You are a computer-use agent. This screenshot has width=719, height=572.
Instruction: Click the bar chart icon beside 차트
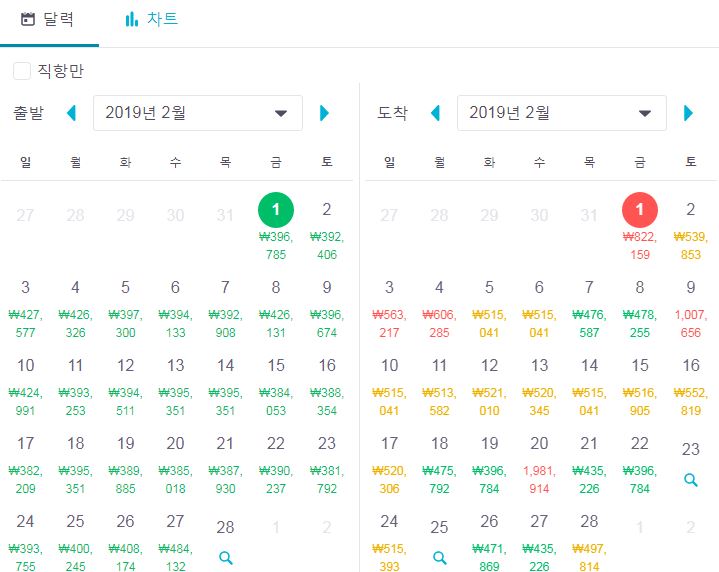click(132, 19)
